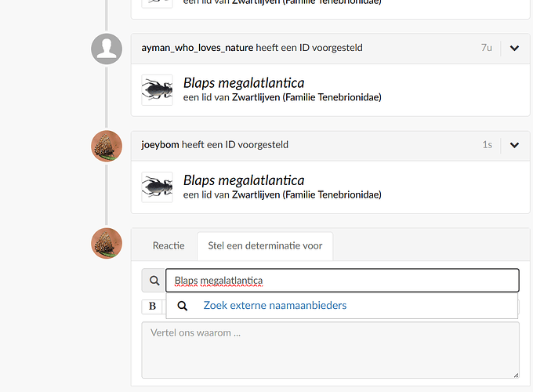533x392 pixels.
Task: Click Zwartlijven family link in joeybom's ID
Action: pos(256,194)
